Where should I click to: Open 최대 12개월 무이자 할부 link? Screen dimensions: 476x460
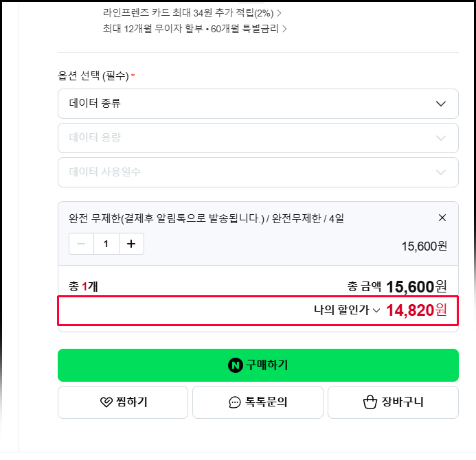coord(194,29)
